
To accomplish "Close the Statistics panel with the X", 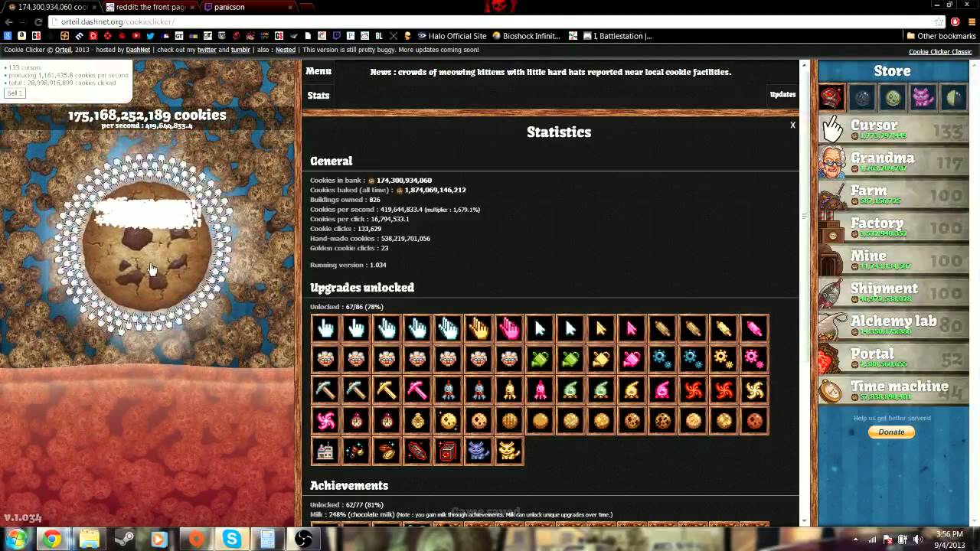I will [x=792, y=125].
